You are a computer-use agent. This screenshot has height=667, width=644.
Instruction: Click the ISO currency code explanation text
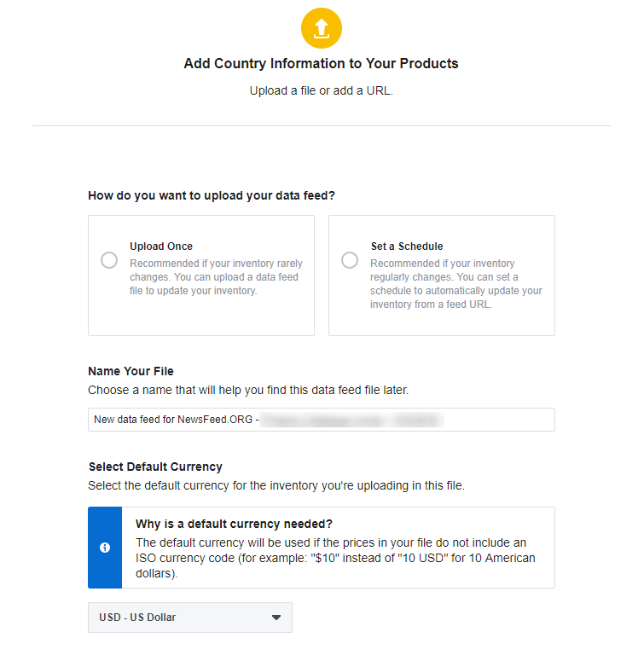pos(335,558)
